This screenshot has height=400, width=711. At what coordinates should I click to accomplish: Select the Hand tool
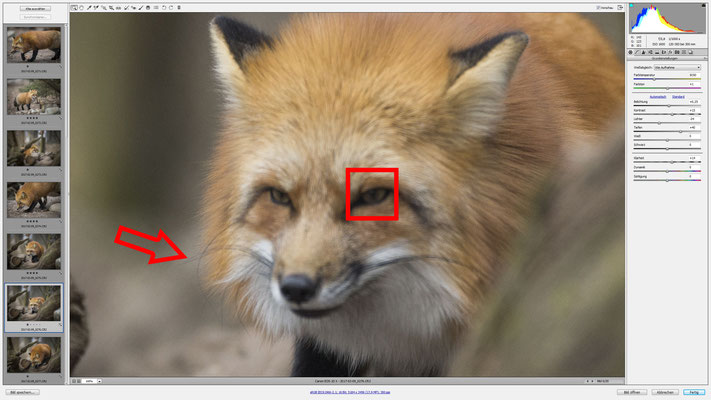click(x=82, y=7)
